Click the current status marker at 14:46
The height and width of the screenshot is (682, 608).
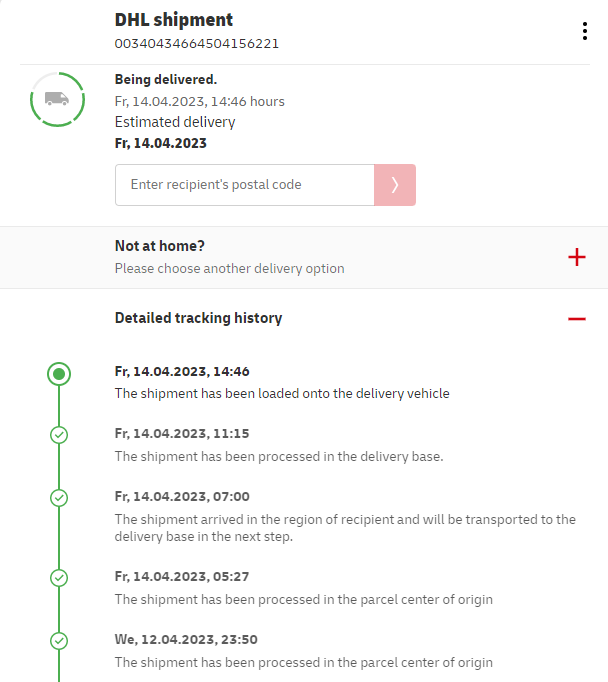tap(59, 374)
